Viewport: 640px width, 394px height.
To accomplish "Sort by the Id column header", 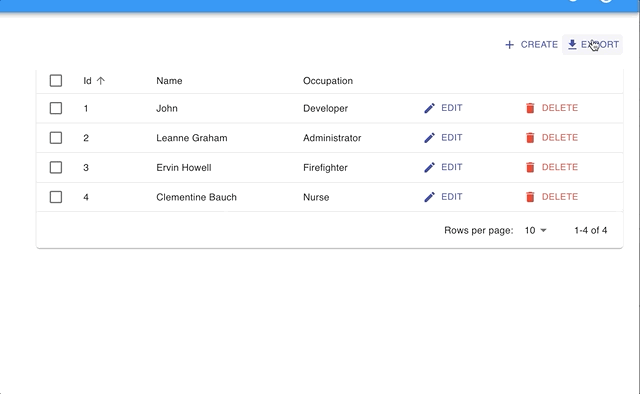I will click(x=94, y=81).
